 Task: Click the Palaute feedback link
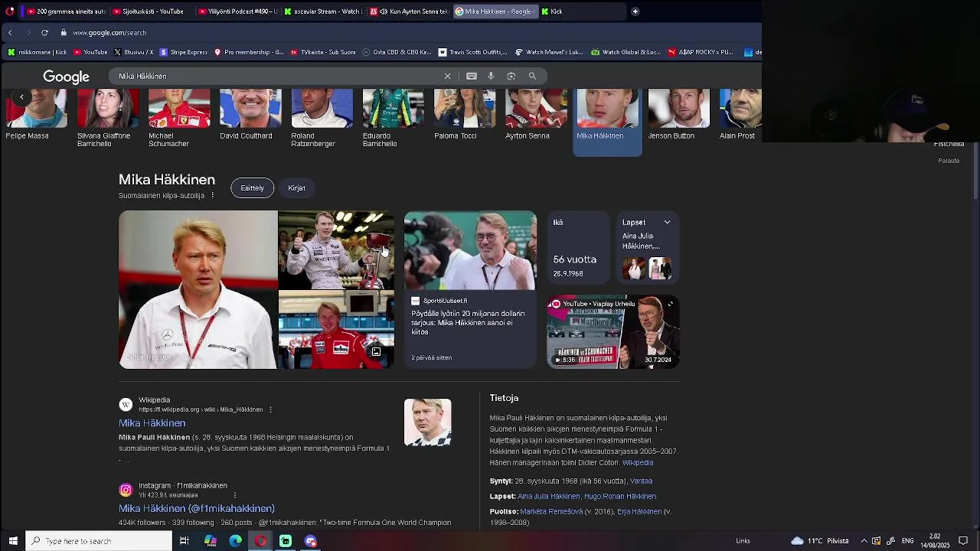pyautogui.click(x=949, y=161)
